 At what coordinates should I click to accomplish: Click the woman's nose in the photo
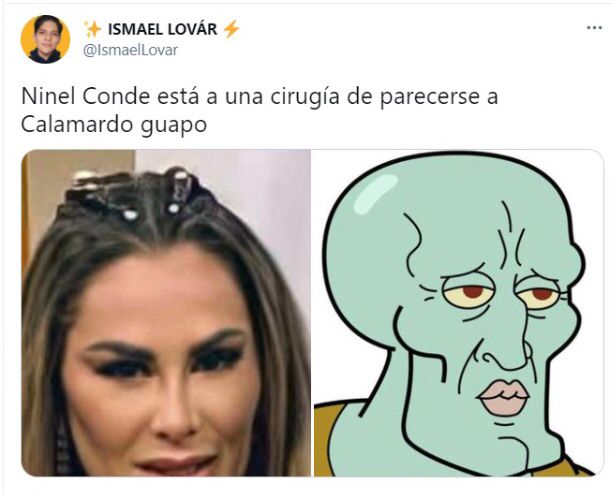click(174, 416)
